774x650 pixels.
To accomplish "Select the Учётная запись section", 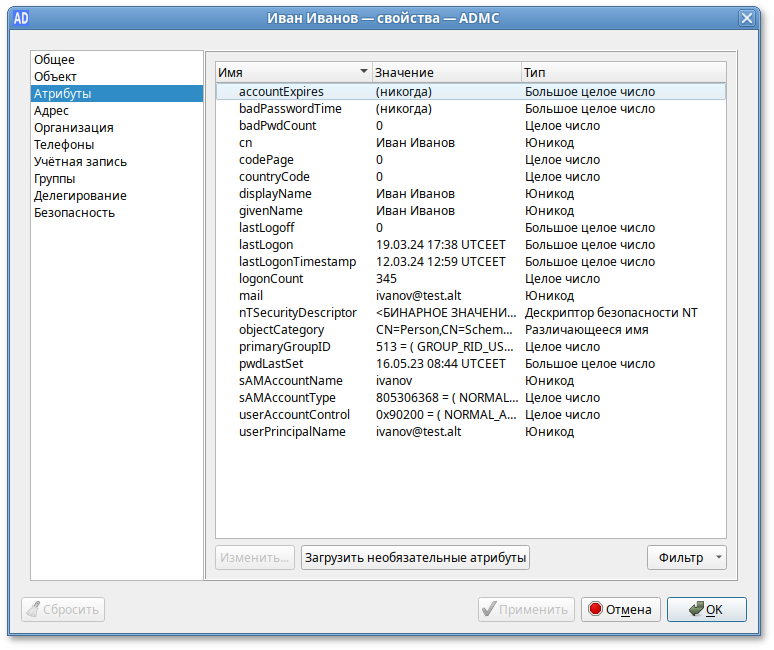I will 80,162.
